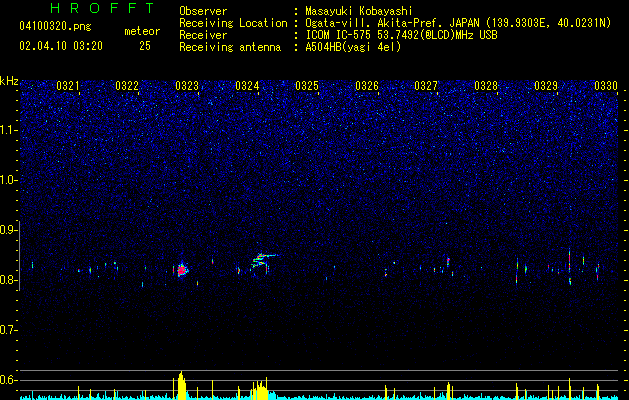Image resolution: width=629 pixels, height=400 pixels.
Task: Click the Receiving Location label
Action: click(x=233, y=23)
